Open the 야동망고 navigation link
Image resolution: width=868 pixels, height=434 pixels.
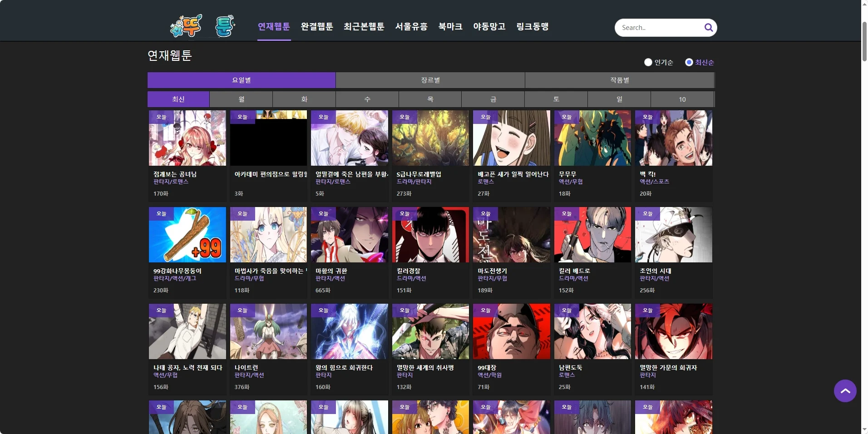[489, 27]
